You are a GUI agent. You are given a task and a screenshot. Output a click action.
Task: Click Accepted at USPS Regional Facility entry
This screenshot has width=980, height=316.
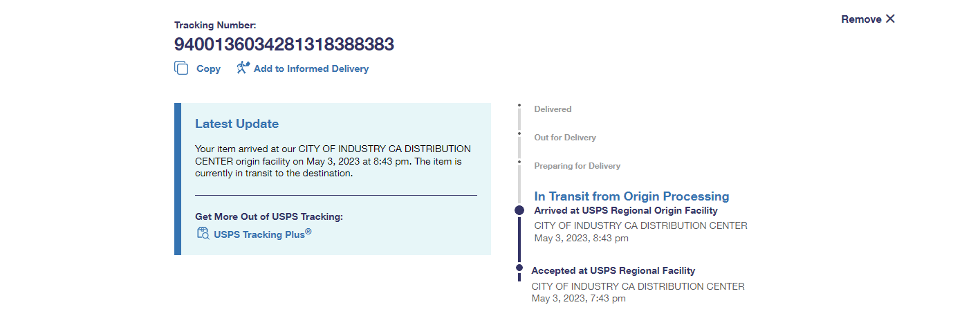point(613,270)
